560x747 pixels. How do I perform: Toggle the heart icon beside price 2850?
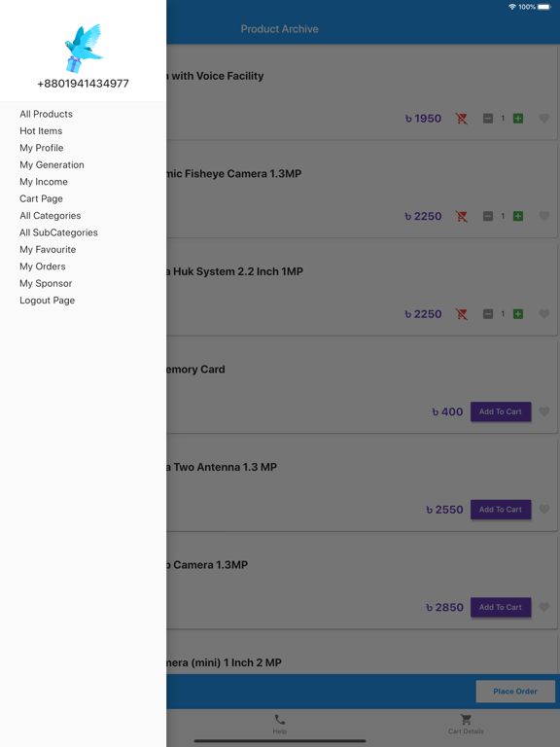click(544, 607)
